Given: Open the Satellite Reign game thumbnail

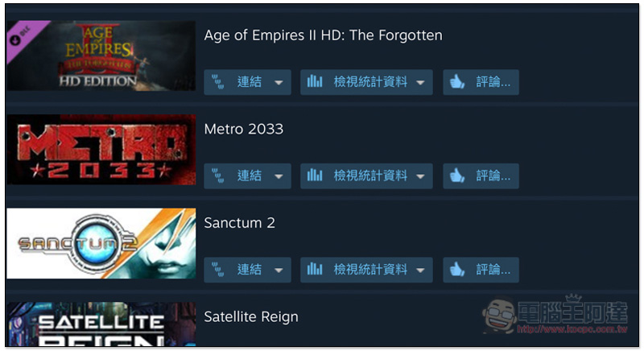Looking at the screenshot, I should coord(101,324).
